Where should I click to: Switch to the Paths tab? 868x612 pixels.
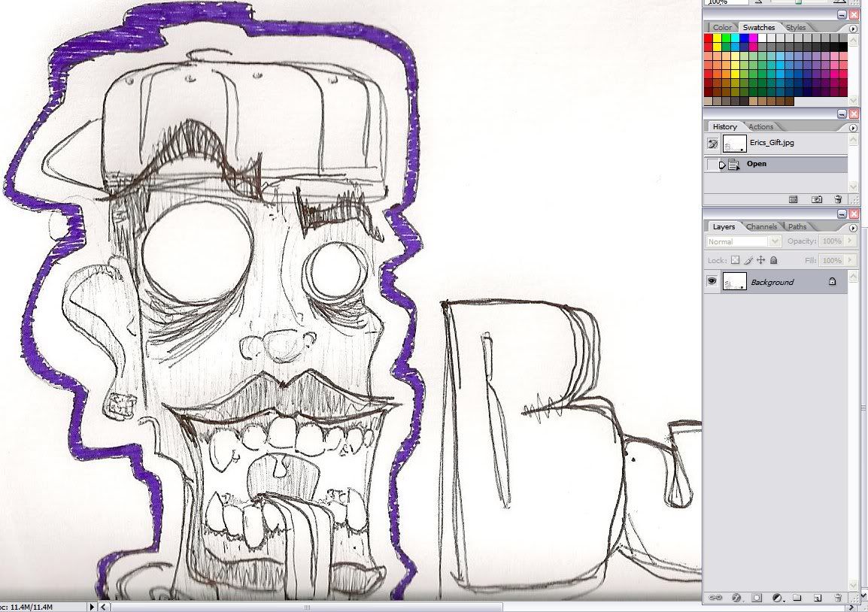tap(797, 226)
